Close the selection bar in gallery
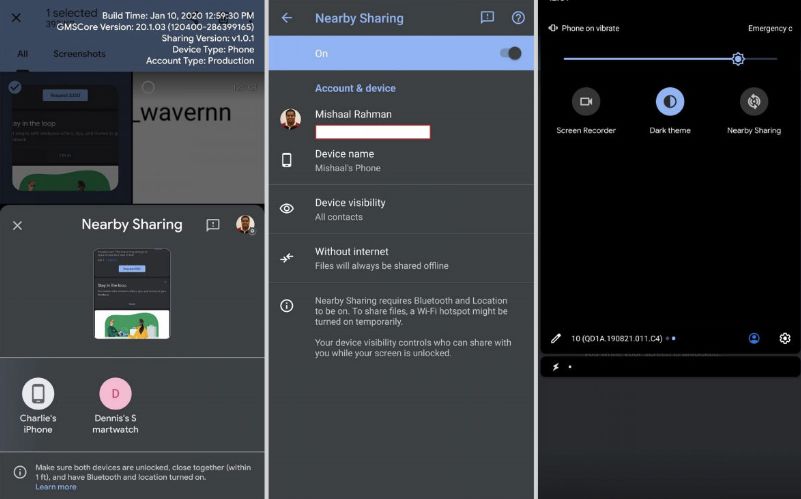The width and height of the screenshot is (801, 499). click(16, 18)
